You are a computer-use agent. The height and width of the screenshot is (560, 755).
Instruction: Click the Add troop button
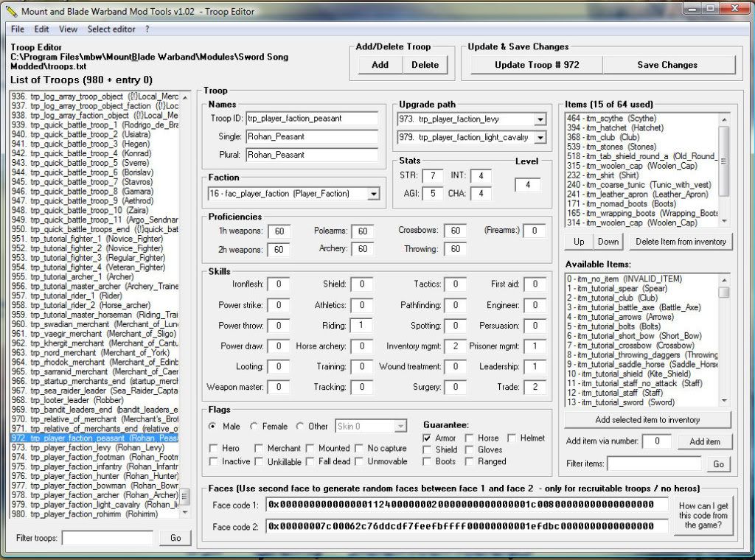(x=380, y=65)
